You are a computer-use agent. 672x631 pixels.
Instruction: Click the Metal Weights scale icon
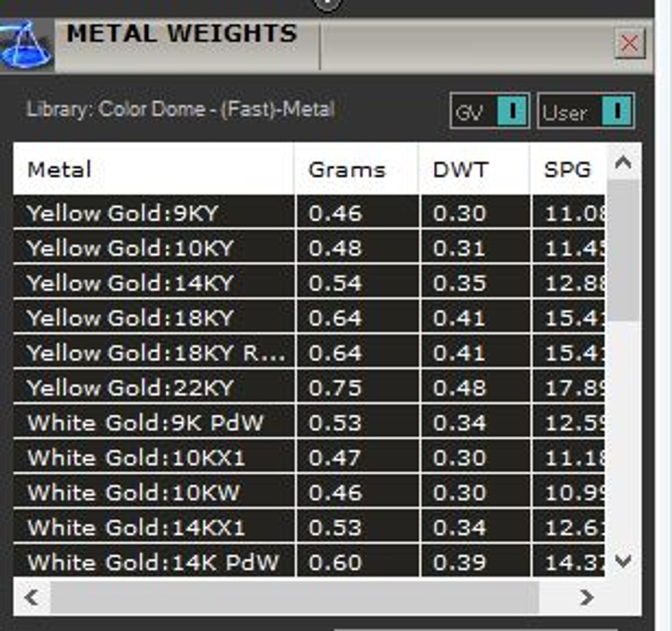[x=27, y=45]
